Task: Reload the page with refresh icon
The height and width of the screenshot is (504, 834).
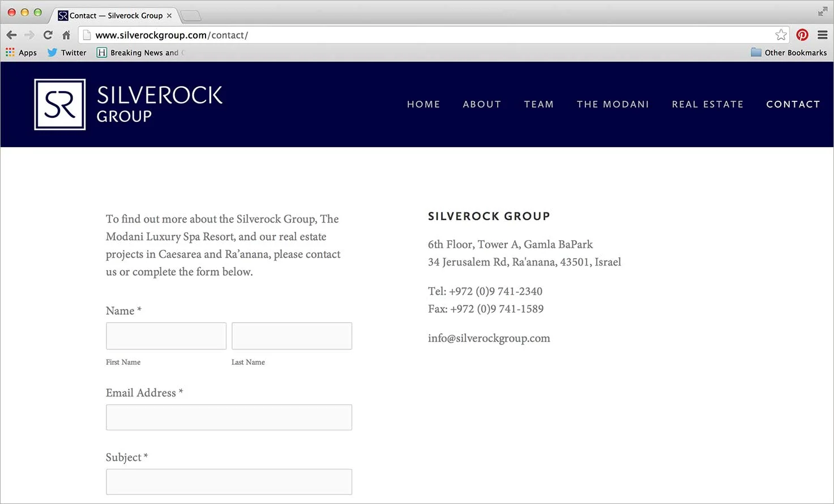Action: pyautogui.click(x=48, y=35)
